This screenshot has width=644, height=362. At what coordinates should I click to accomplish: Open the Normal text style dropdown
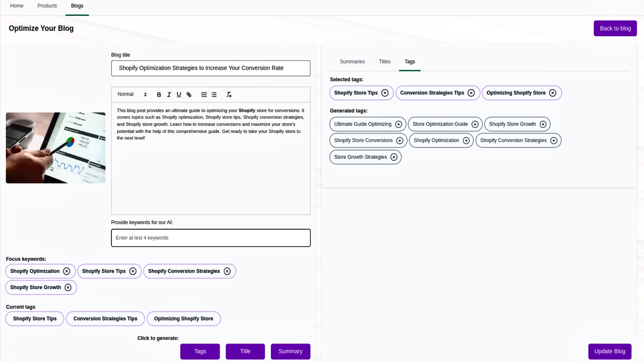tap(132, 95)
